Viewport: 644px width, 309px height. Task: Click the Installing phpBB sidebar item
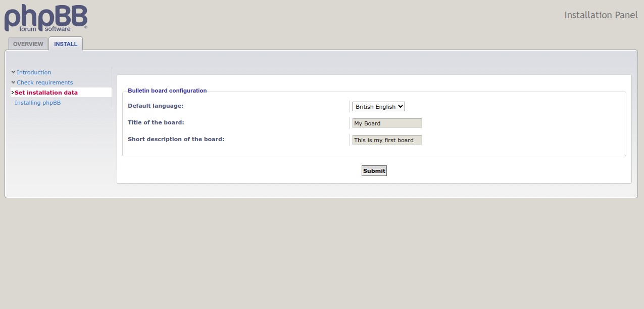[x=37, y=103]
